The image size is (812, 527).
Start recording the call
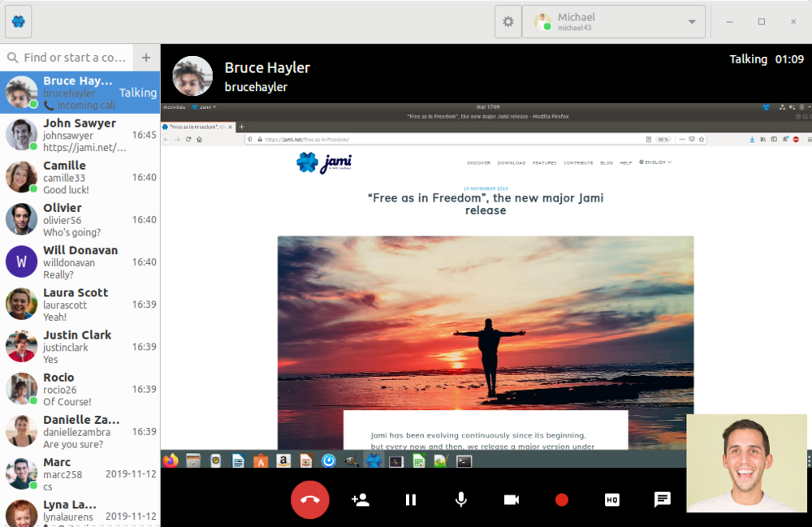(x=561, y=499)
